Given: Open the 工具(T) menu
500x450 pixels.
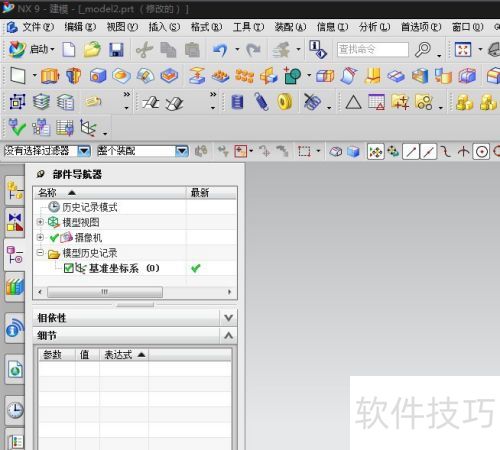Looking at the screenshot, I should click(x=248, y=27).
